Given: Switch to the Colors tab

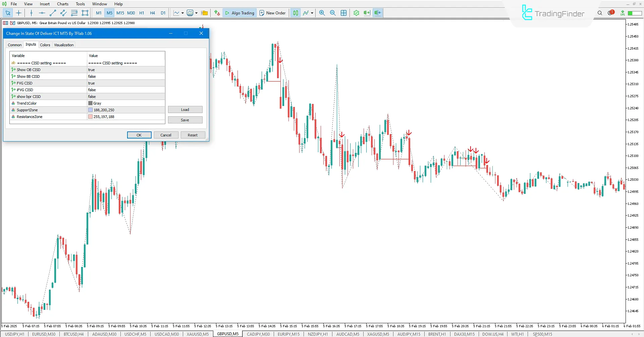Looking at the screenshot, I should pos(45,45).
